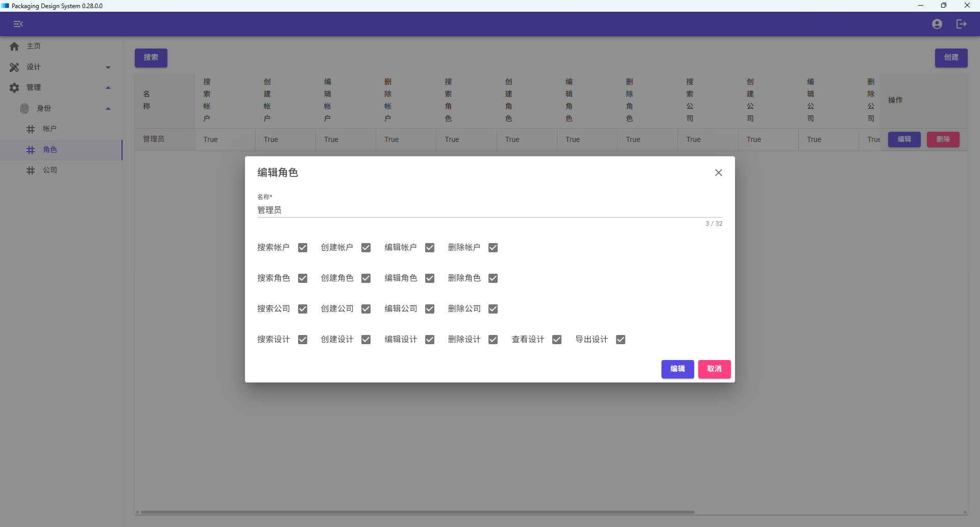Click the design tools icon beside 设计
This screenshot has height=527, width=980.
[14, 67]
